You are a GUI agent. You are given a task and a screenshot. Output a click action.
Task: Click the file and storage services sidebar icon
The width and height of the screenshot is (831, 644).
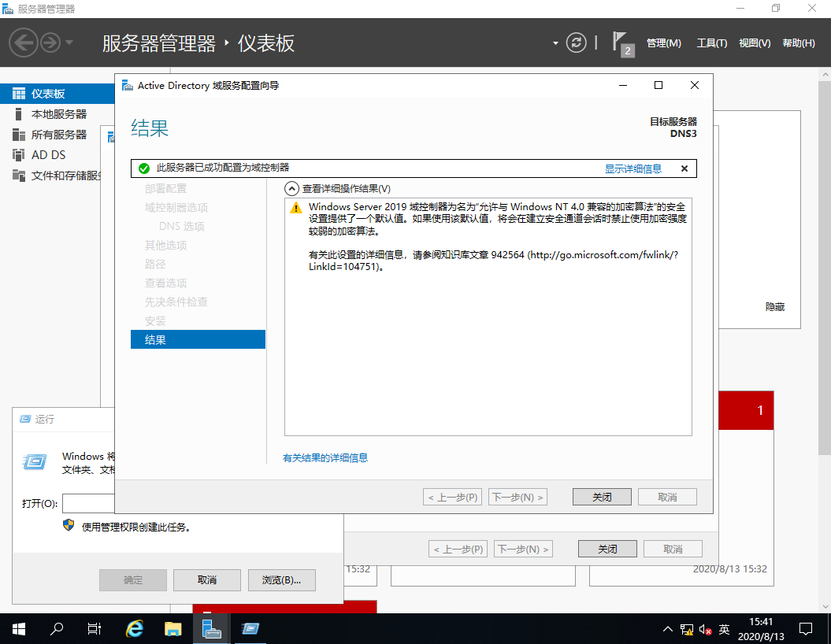pos(19,176)
